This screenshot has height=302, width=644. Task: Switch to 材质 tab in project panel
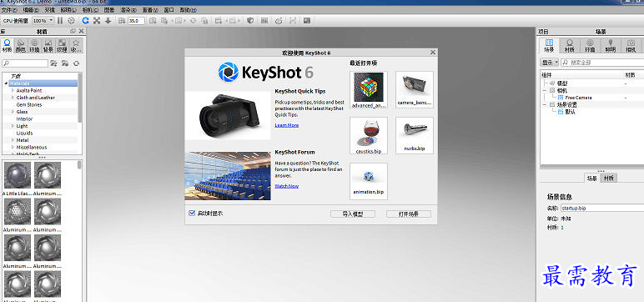(x=570, y=46)
